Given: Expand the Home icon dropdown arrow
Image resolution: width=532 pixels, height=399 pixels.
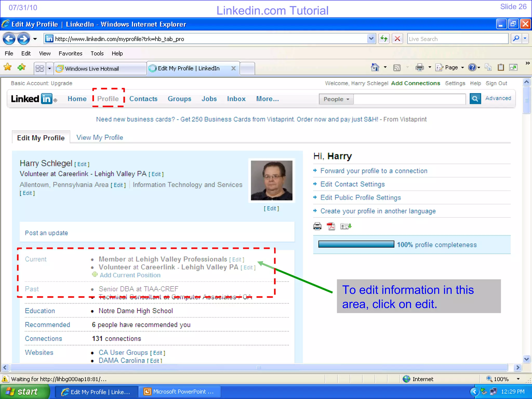Looking at the screenshot, I should tap(385, 67).
